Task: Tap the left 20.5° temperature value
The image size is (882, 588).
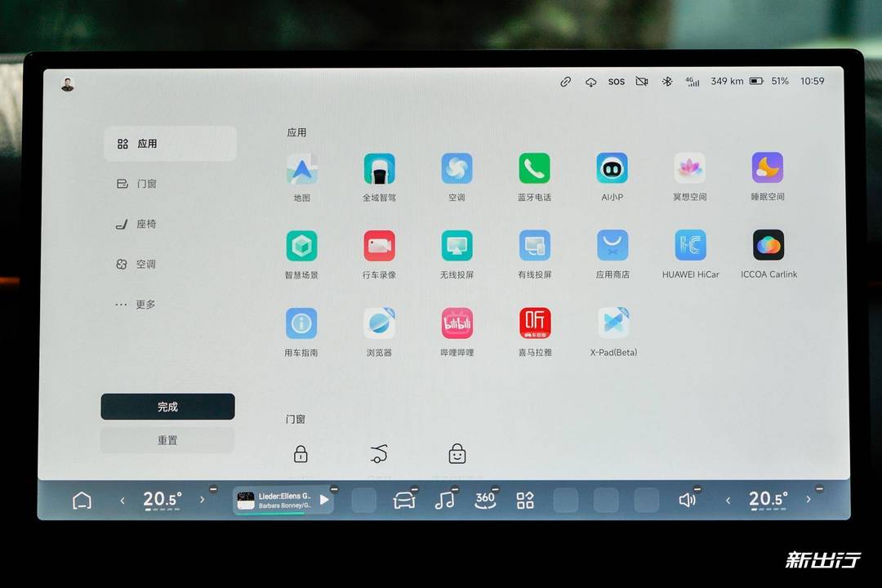Action: pos(162,500)
